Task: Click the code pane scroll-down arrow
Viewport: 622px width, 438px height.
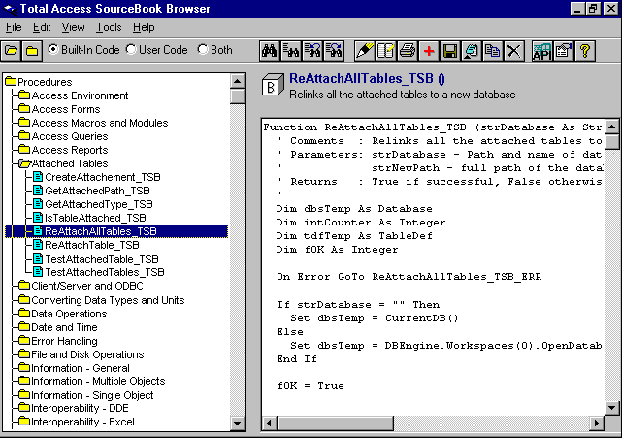Action: pos(612,407)
